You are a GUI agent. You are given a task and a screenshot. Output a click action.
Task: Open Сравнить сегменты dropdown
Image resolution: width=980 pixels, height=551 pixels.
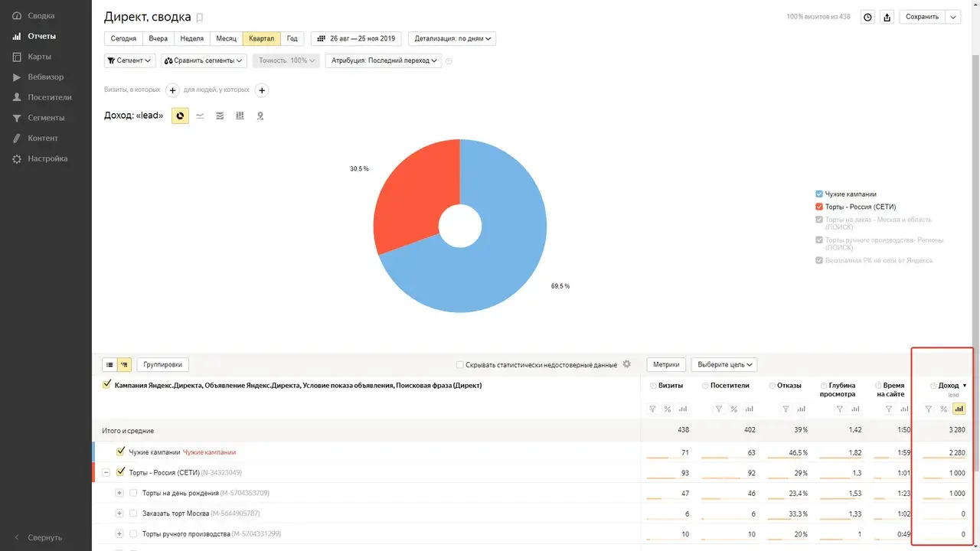pyautogui.click(x=204, y=60)
